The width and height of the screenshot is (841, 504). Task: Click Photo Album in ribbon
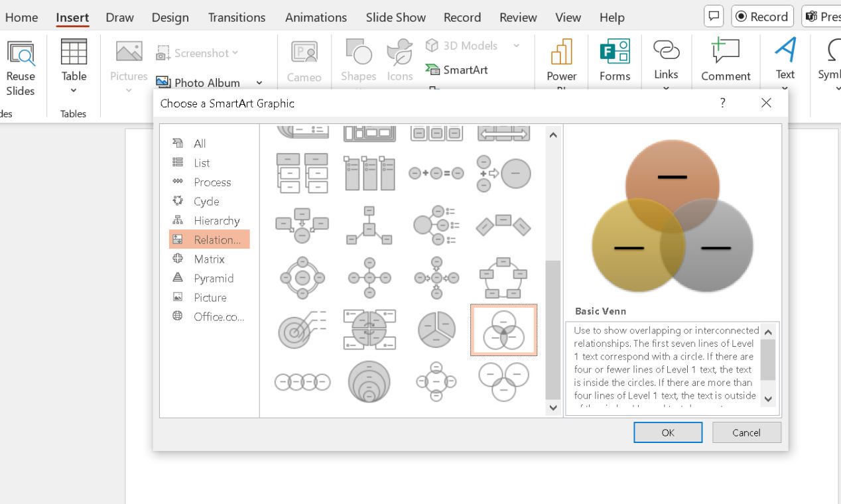pos(198,82)
